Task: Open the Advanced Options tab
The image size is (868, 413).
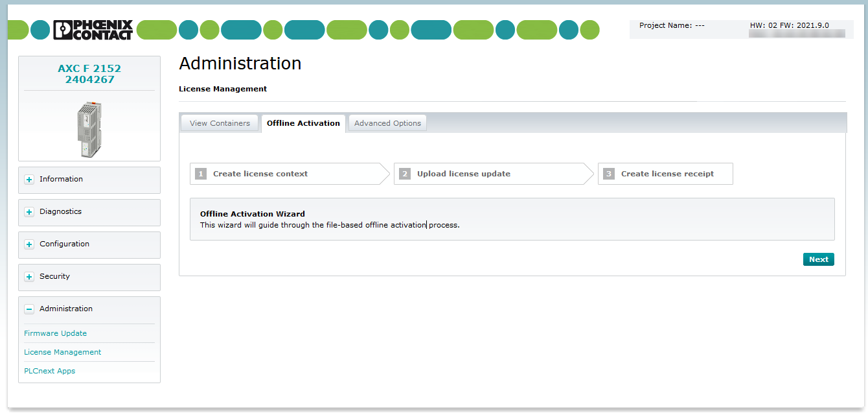Action: [387, 123]
